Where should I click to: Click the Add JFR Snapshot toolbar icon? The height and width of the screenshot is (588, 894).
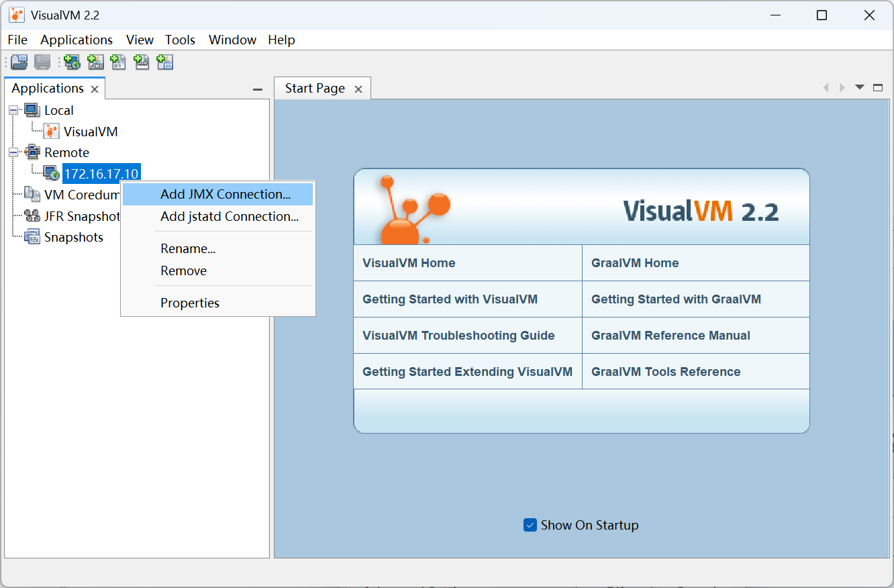point(142,62)
